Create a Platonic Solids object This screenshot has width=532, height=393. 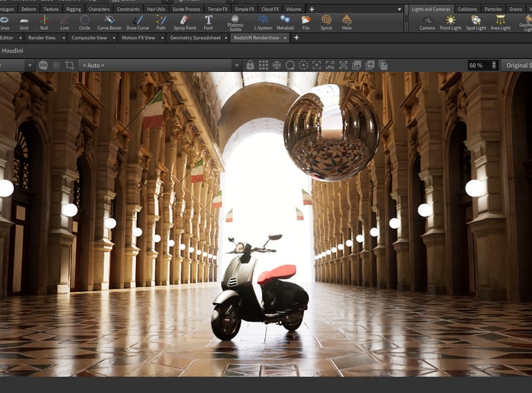pyautogui.click(x=236, y=22)
